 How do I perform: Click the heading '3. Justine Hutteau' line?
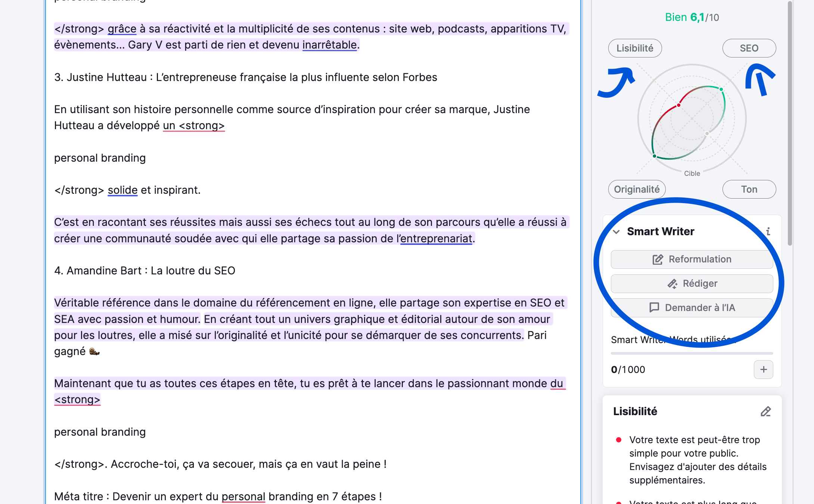click(x=245, y=77)
